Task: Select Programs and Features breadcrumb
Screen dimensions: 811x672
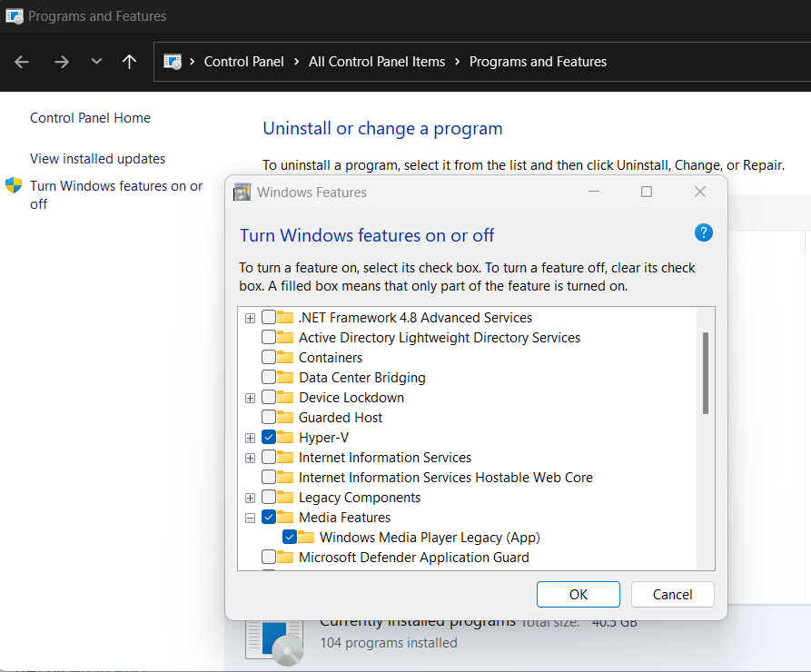Action: click(x=538, y=62)
